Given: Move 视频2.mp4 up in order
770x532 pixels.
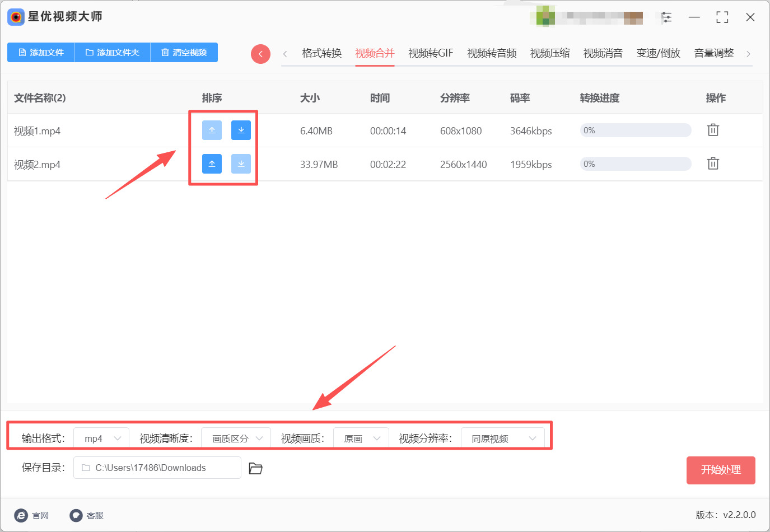Looking at the screenshot, I should tap(212, 164).
